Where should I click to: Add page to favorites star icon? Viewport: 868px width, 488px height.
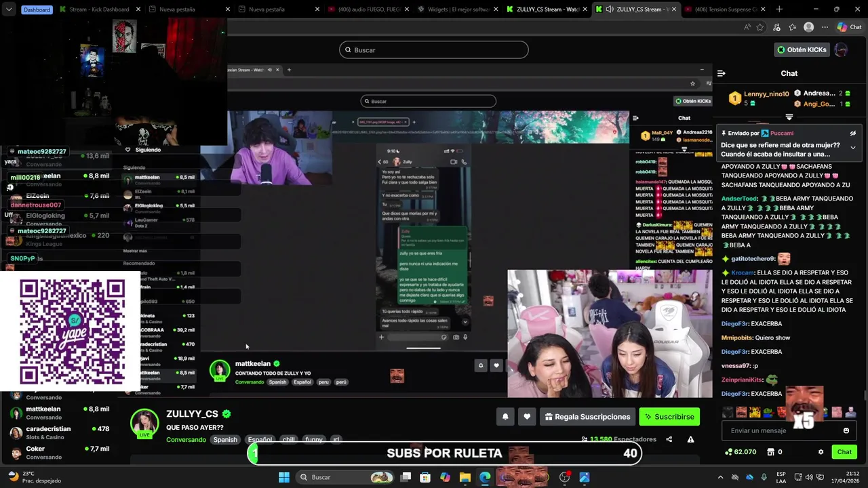coord(760,27)
